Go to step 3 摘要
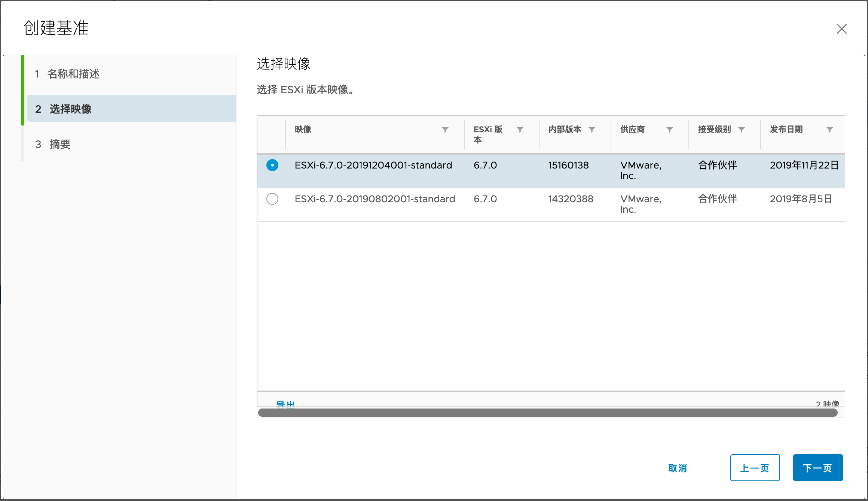This screenshot has height=501, width=868. coord(60,144)
